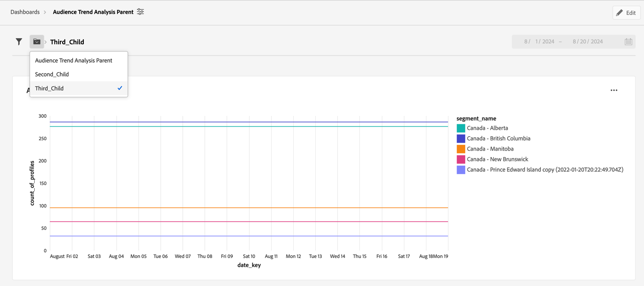Open the dashboard filter funnel icon
The image size is (644, 286).
click(x=18, y=42)
